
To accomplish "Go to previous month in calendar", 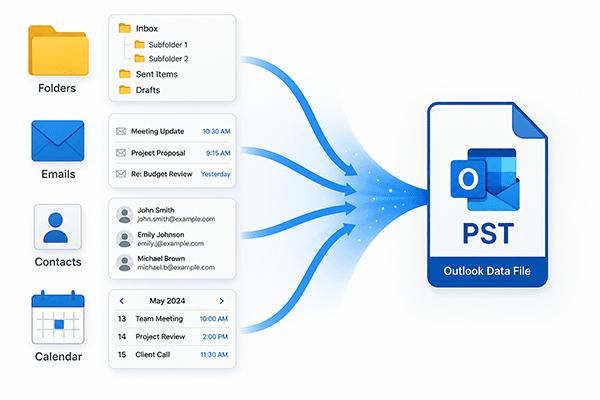I will click(x=122, y=301).
